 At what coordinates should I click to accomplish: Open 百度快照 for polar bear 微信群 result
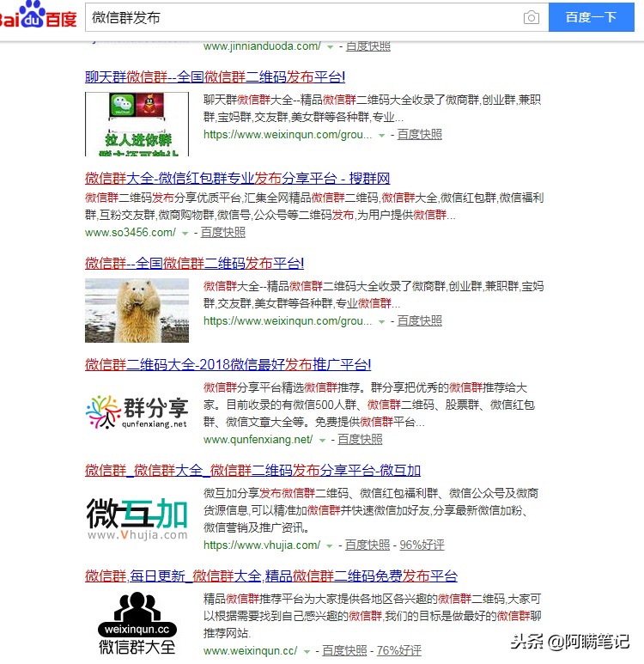pyautogui.click(x=420, y=321)
